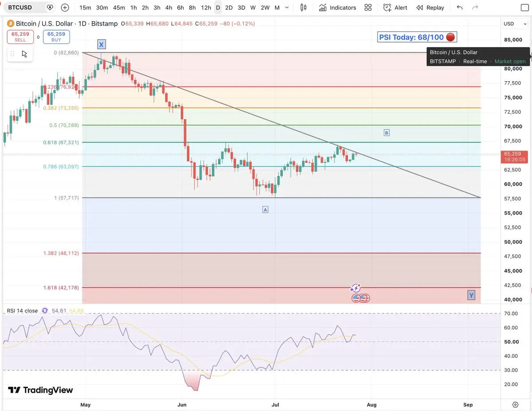Pick the 4h timeframe
Screen dimensions: 532x411
pos(168,8)
